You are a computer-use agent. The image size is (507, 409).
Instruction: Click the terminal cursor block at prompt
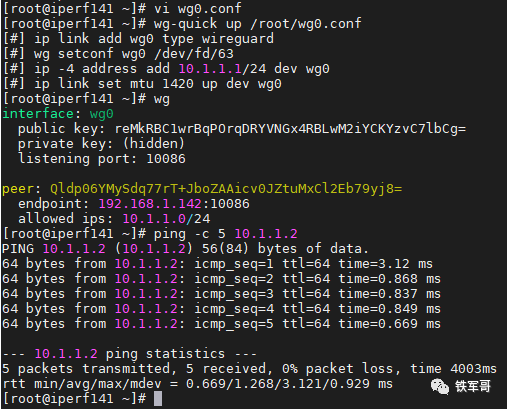pyautogui.click(x=158, y=399)
